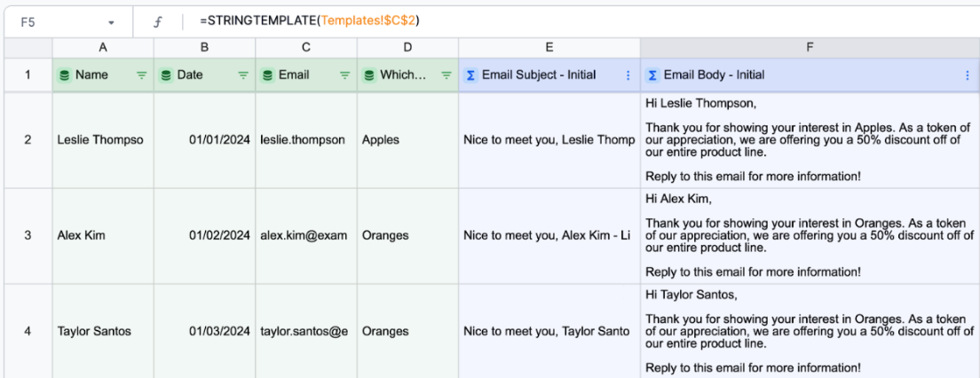
Task: Open the filter menu for the Date column
Action: 243,75
